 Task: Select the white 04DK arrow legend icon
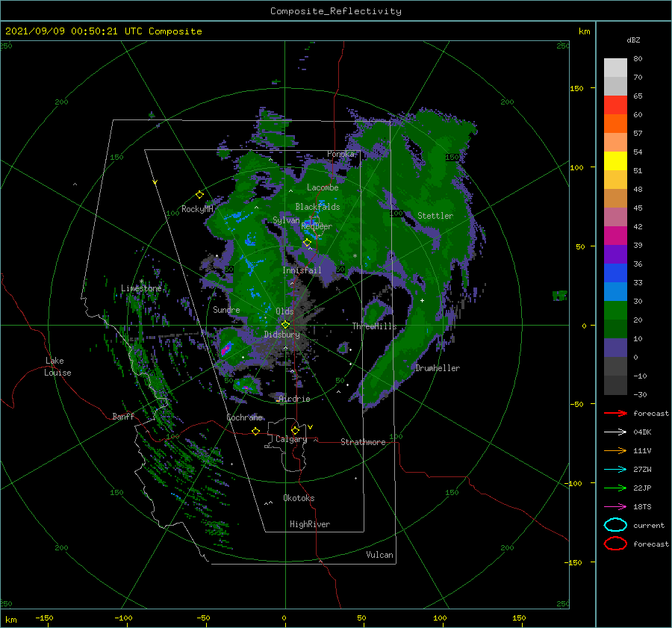click(615, 432)
